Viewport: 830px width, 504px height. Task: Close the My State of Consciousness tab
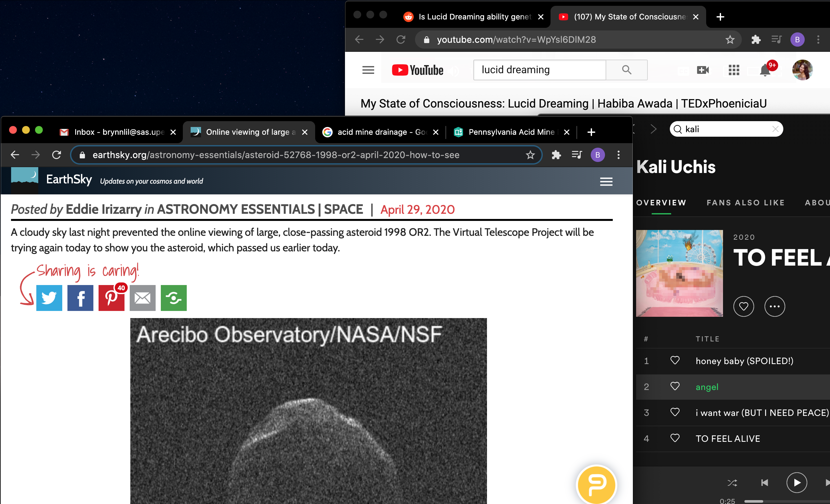pyautogui.click(x=695, y=17)
